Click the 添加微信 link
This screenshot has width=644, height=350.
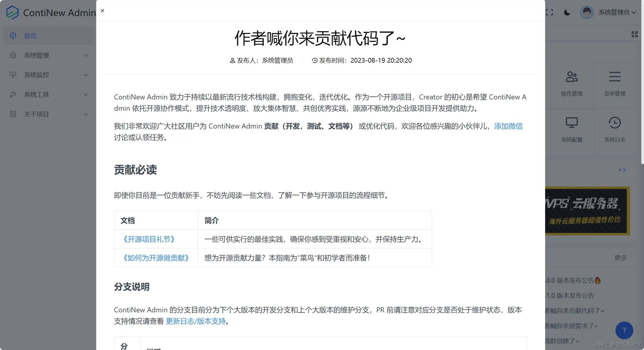tap(508, 126)
